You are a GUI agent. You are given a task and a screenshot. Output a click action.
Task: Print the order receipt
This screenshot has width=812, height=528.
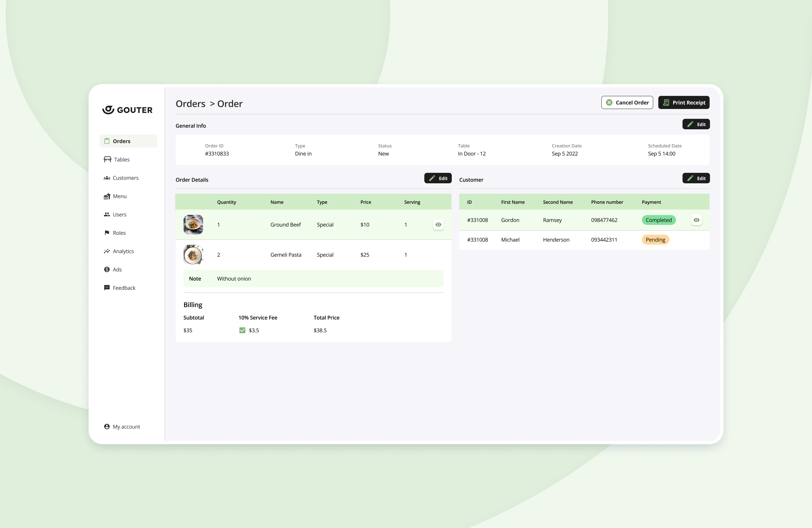tap(684, 102)
